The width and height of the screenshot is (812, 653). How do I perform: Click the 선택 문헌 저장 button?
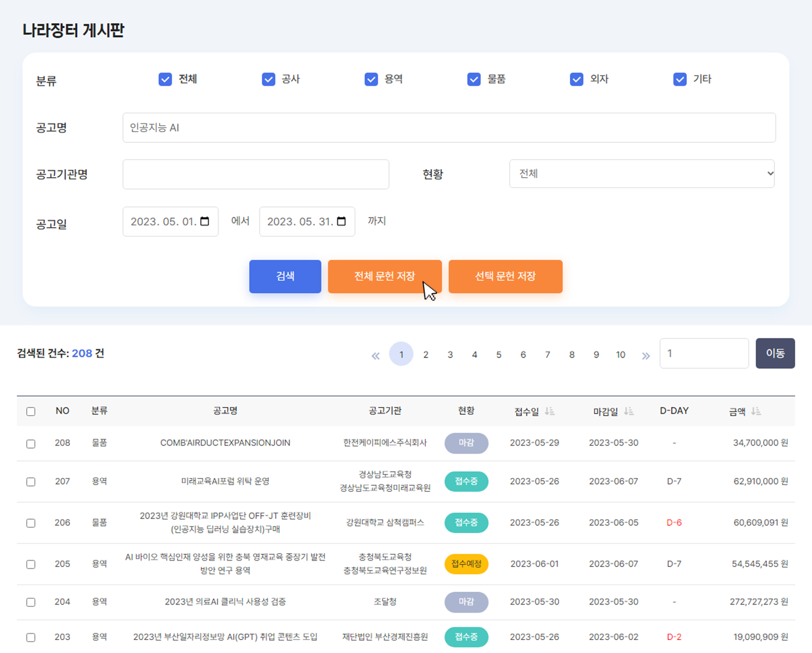[505, 277]
